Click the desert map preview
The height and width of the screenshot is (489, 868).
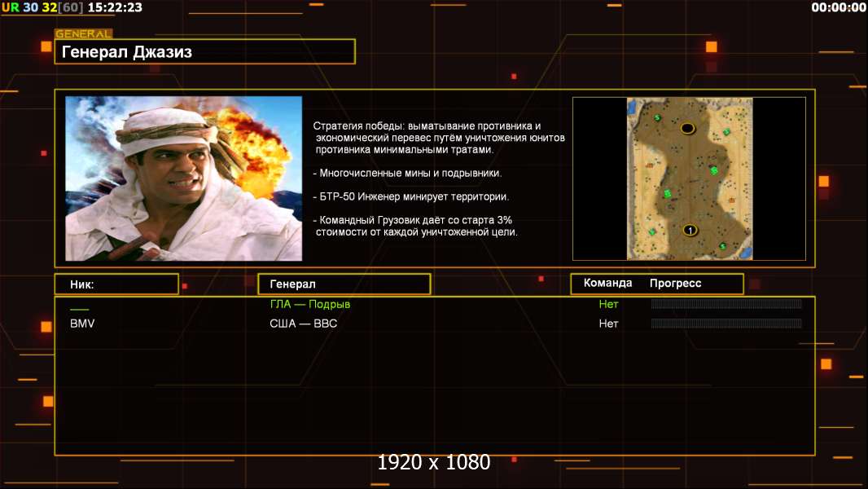[x=689, y=178]
